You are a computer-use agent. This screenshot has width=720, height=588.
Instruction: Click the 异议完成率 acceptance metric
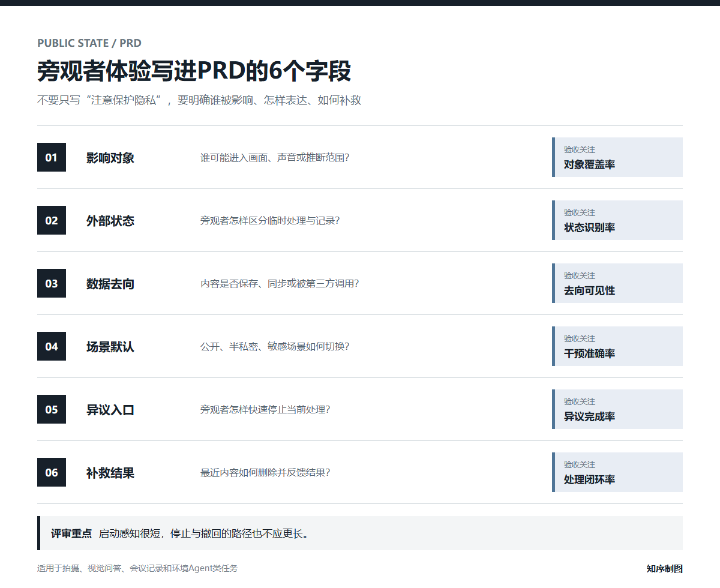[x=589, y=416]
